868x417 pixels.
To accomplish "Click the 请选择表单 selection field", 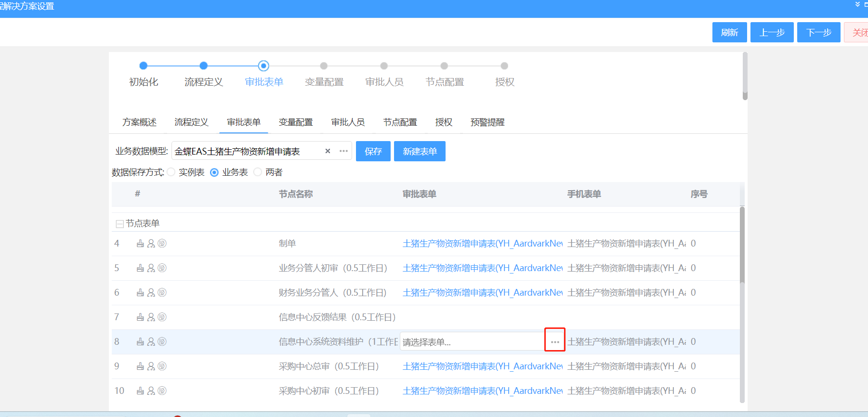I will click(x=472, y=342).
